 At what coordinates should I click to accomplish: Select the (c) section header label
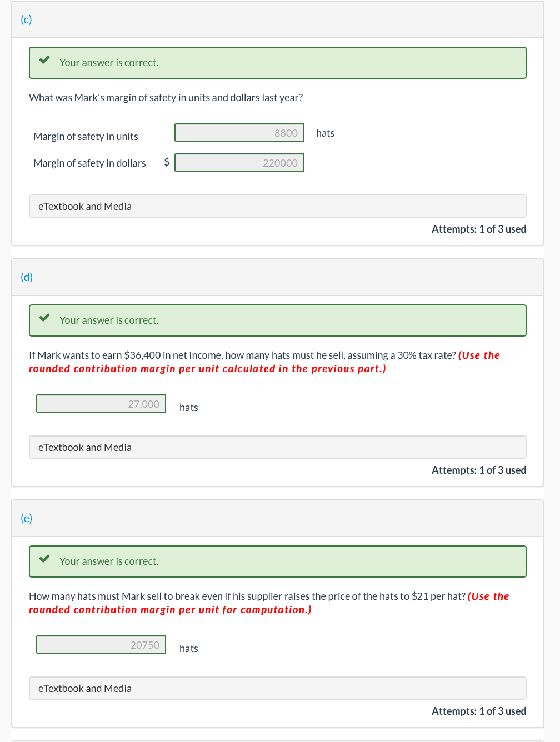tap(26, 19)
